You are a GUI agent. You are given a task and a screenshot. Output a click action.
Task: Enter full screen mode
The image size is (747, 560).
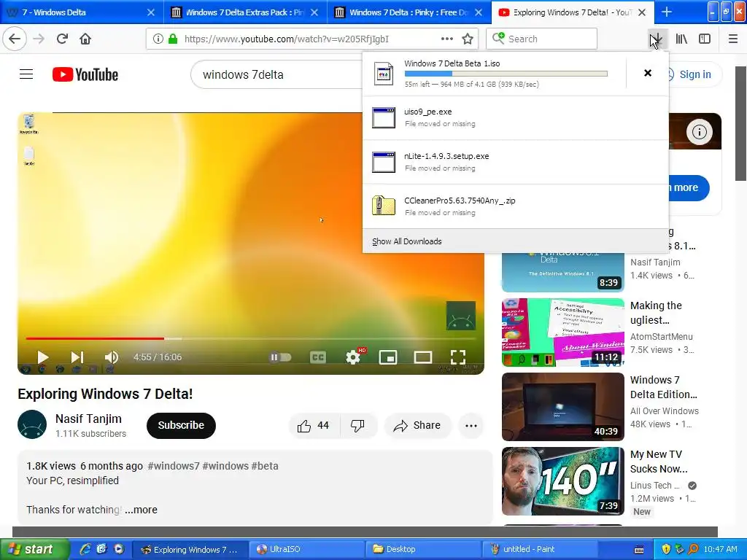[x=458, y=357]
